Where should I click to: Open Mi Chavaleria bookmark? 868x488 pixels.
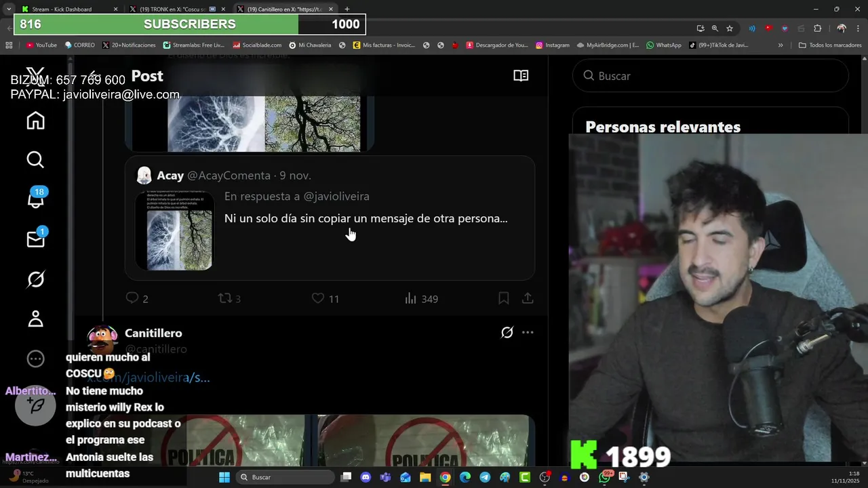pos(310,45)
